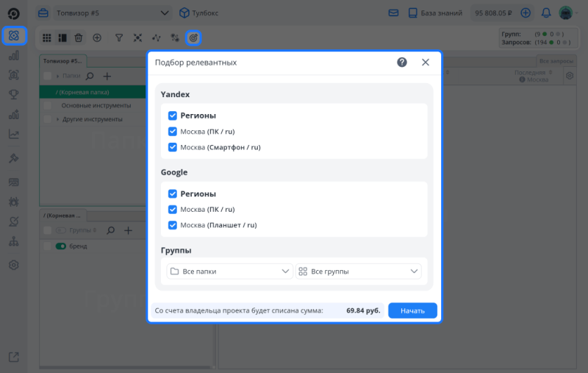The height and width of the screenshot is (373, 588).
Task: Close the Подбор релевантных dialog
Action: click(426, 63)
